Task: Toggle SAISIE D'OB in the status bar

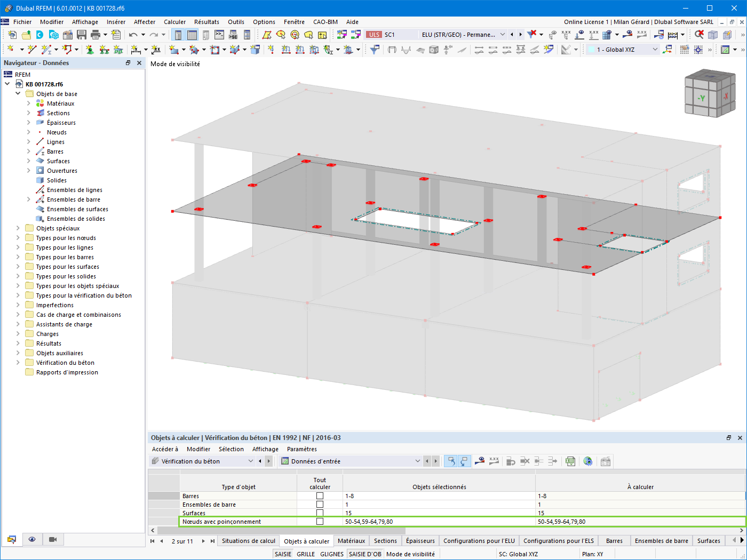Action: 365,554
